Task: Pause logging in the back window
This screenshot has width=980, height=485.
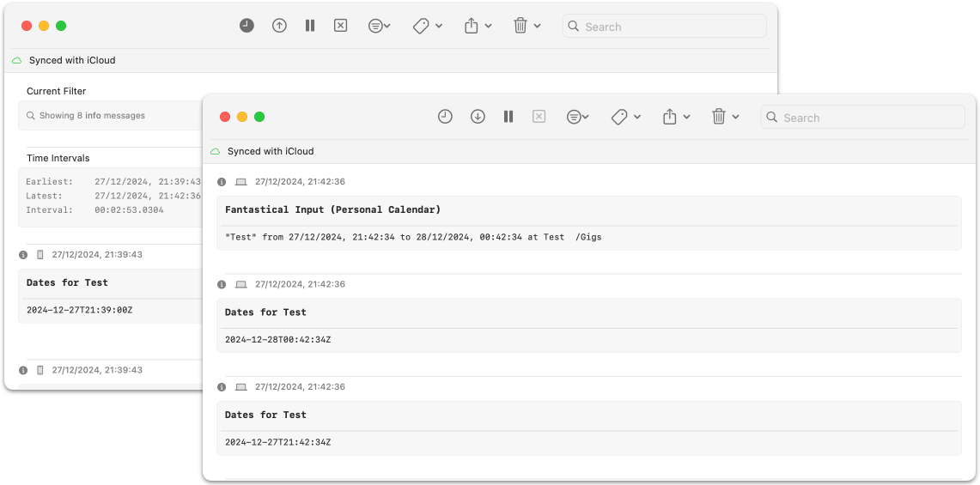Action: (x=310, y=26)
